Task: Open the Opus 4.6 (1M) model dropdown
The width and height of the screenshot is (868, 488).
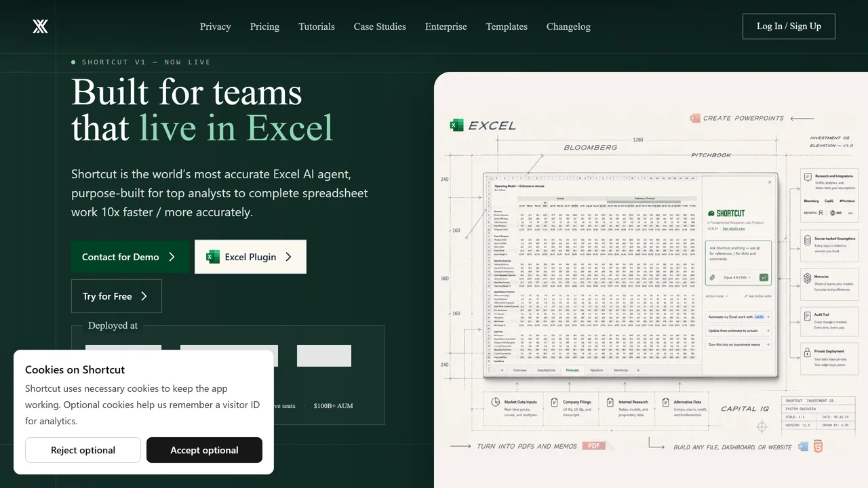Action: click(x=737, y=277)
